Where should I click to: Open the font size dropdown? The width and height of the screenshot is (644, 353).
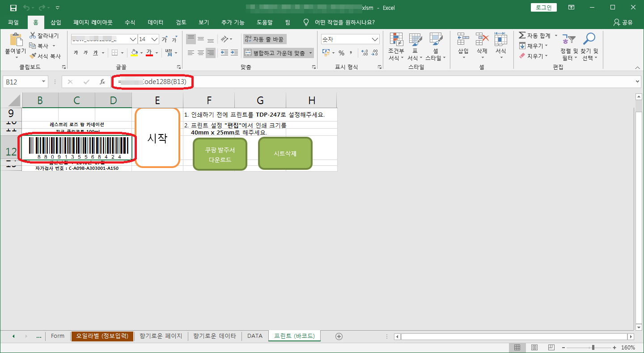click(x=156, y=39)
